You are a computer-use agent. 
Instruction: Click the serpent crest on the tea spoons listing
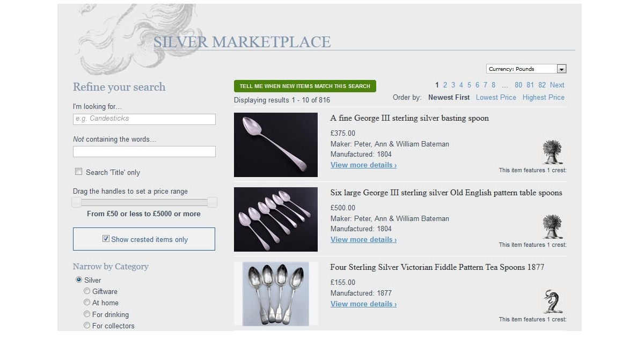pos(552,302)
